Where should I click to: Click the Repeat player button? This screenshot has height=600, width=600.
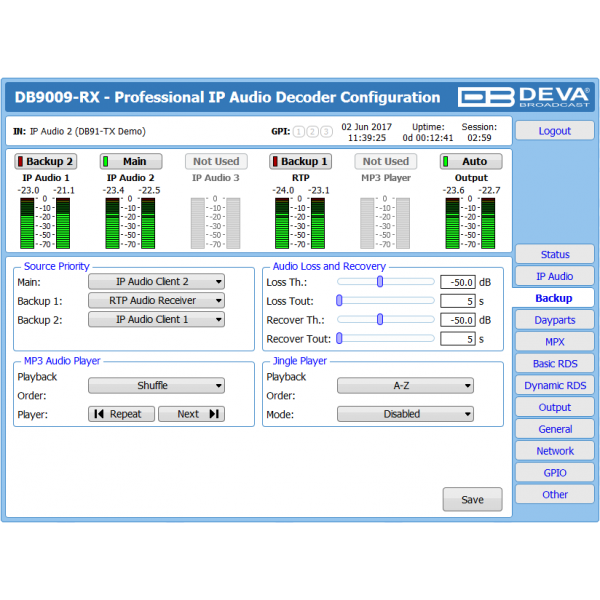122,414
